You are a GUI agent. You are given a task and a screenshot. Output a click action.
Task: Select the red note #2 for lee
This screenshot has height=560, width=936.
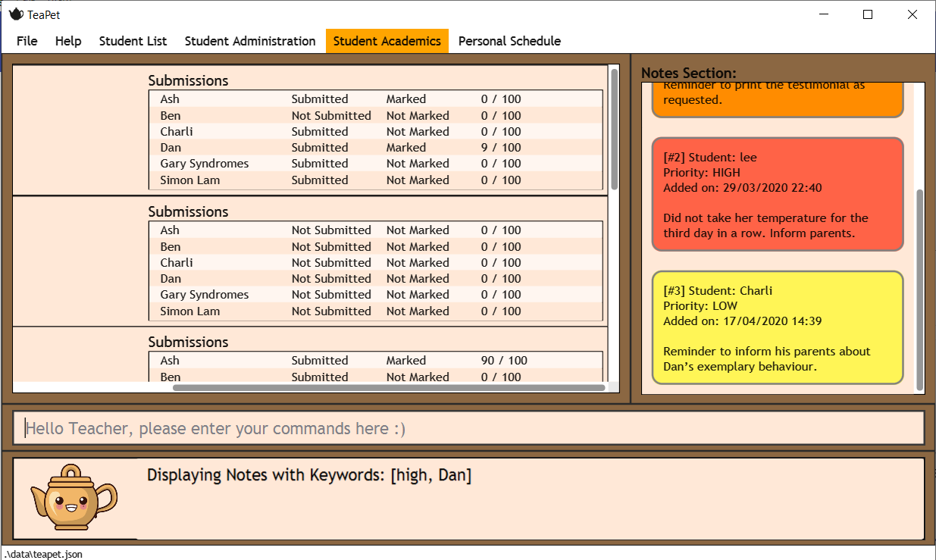pos(778,194)
